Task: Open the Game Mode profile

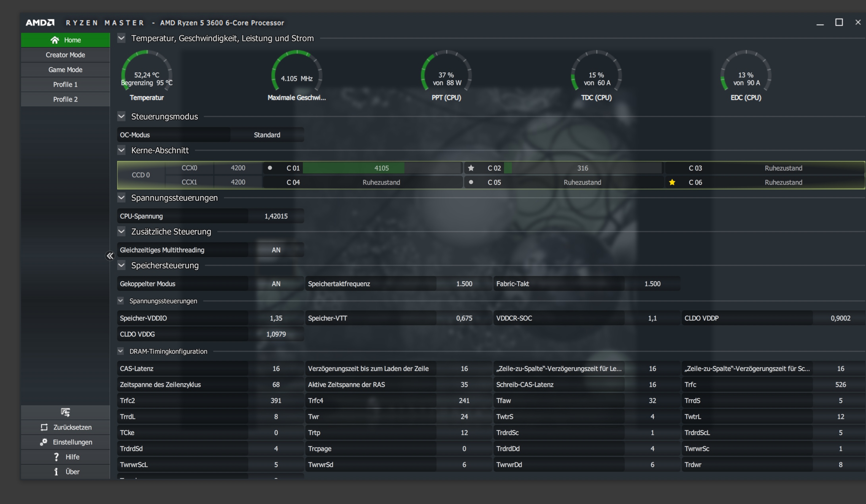Action: tap(65, 70)
